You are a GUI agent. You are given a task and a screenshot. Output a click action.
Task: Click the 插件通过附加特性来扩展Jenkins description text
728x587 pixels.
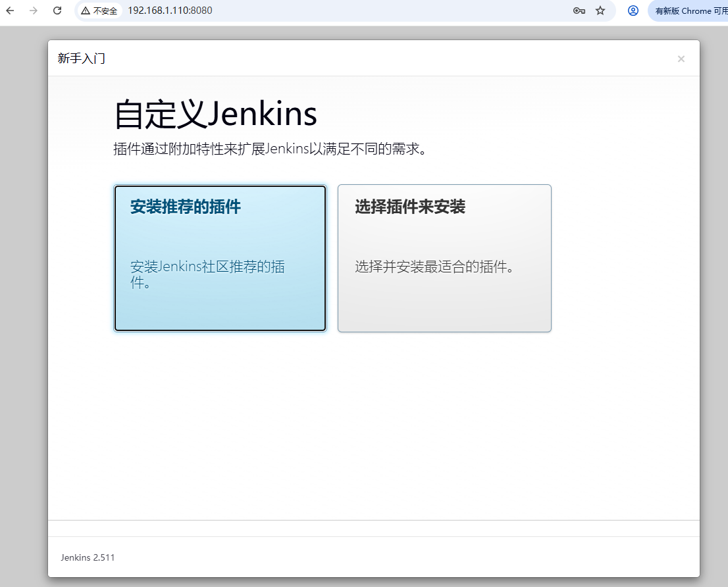point(270,149)
